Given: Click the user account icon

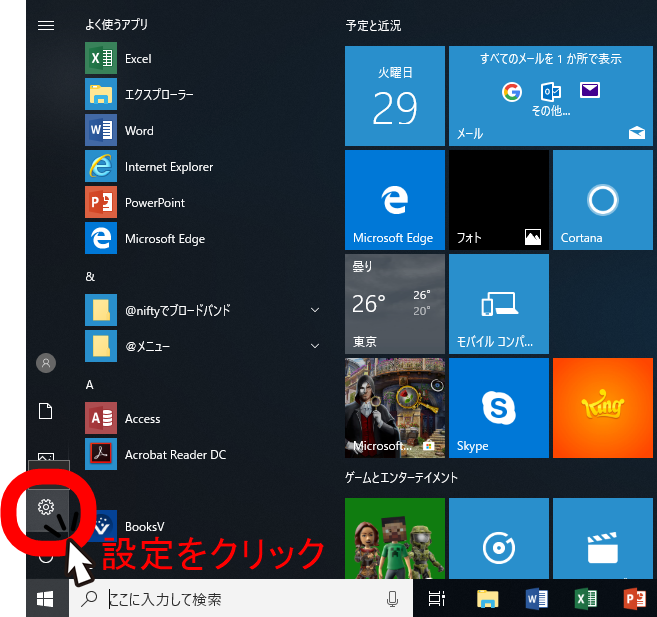Looking at the screenshot, I should point(46,363).
